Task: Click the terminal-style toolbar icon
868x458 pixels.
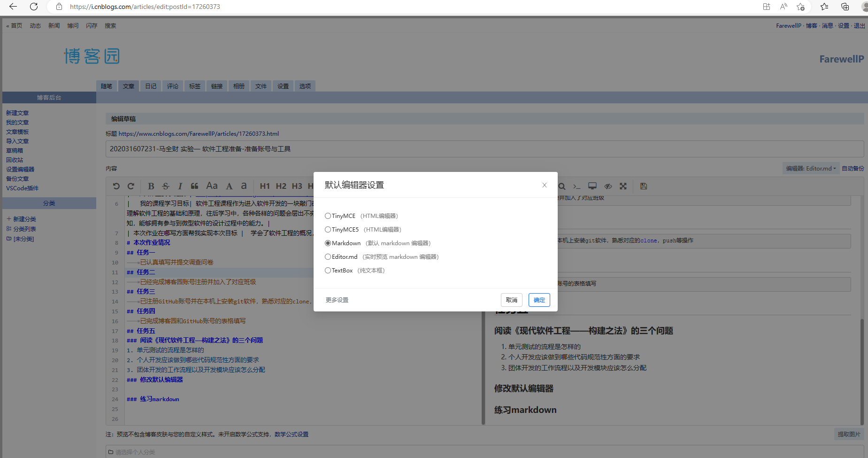Action: point(576,186)
